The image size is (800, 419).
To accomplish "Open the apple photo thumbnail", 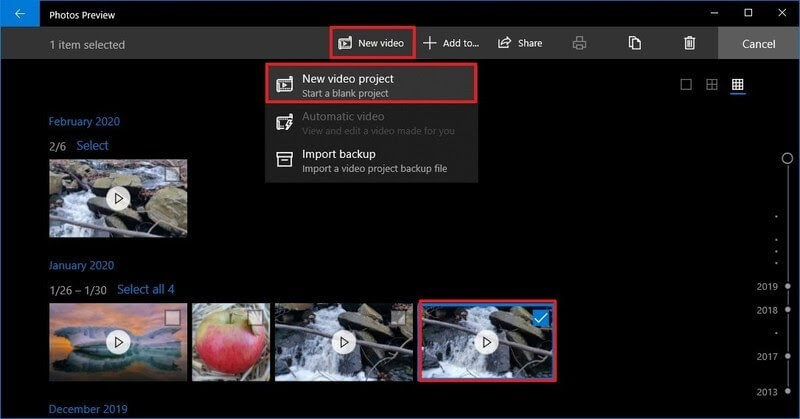I will [x=231, y=342].
